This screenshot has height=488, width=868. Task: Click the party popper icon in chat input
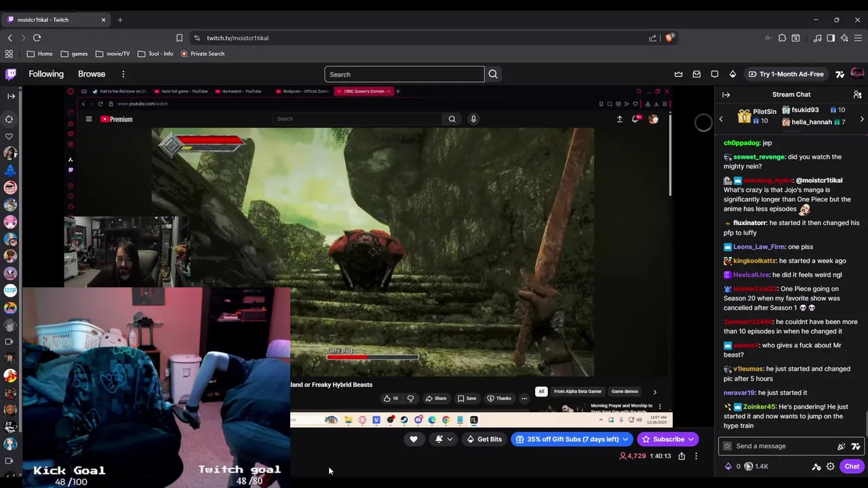[x=842, y=446]
